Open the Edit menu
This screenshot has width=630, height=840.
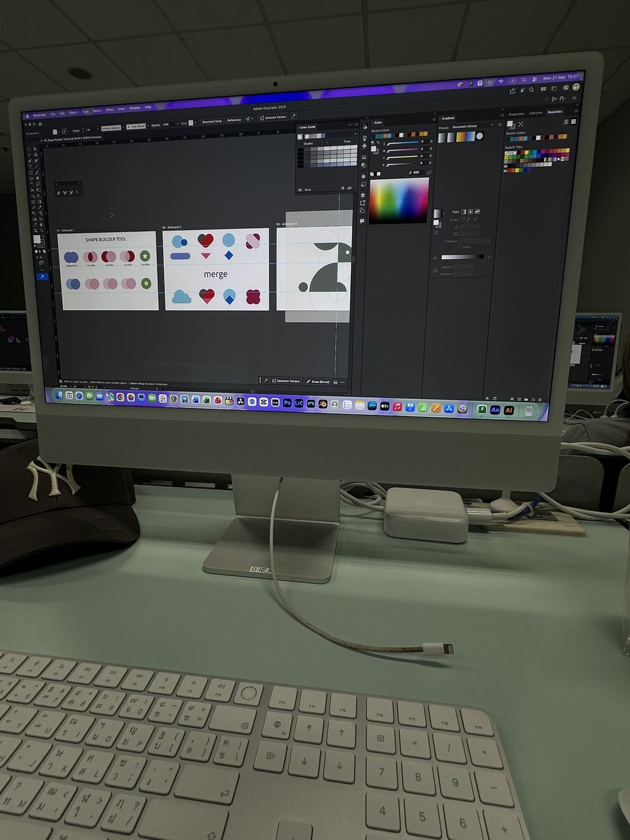tap(62, 113)
